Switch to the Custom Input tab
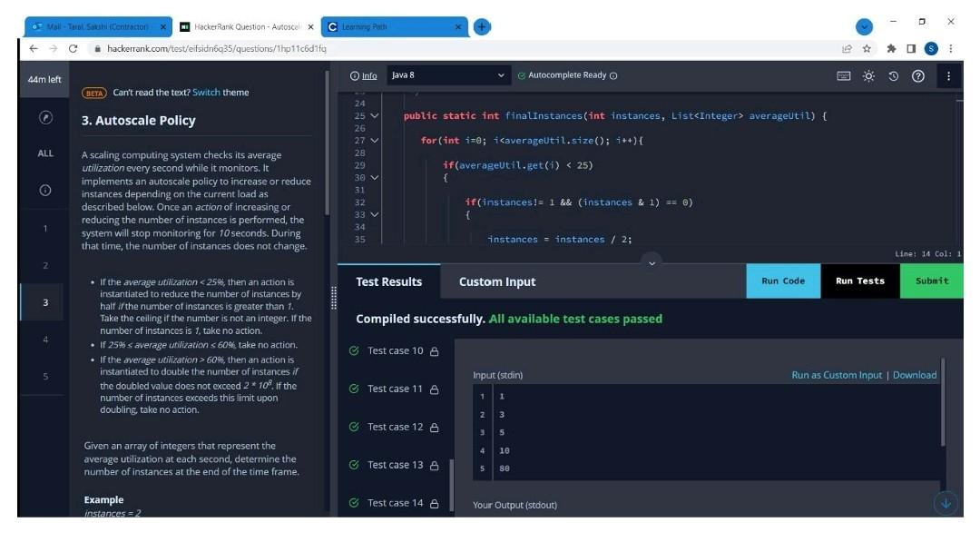Viewport: 980px width, 542px height. (497, 281)
